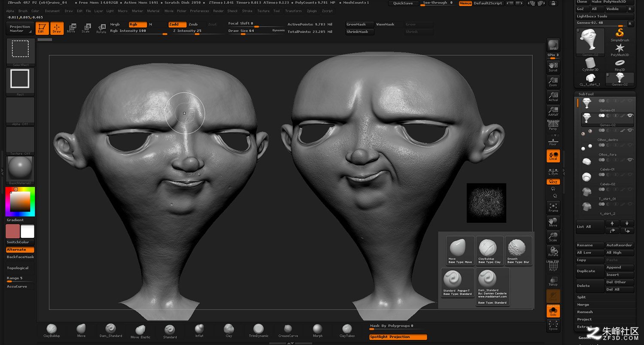Click the Actual size icon
Screen dimensions: 644x345
click(553, 96)
